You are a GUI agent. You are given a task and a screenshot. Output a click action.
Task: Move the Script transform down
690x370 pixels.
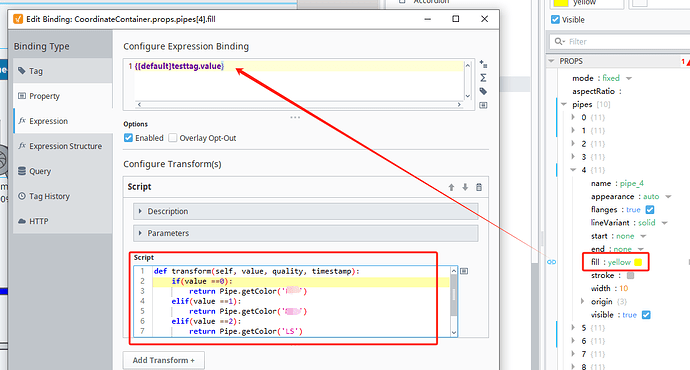point(465,187)
